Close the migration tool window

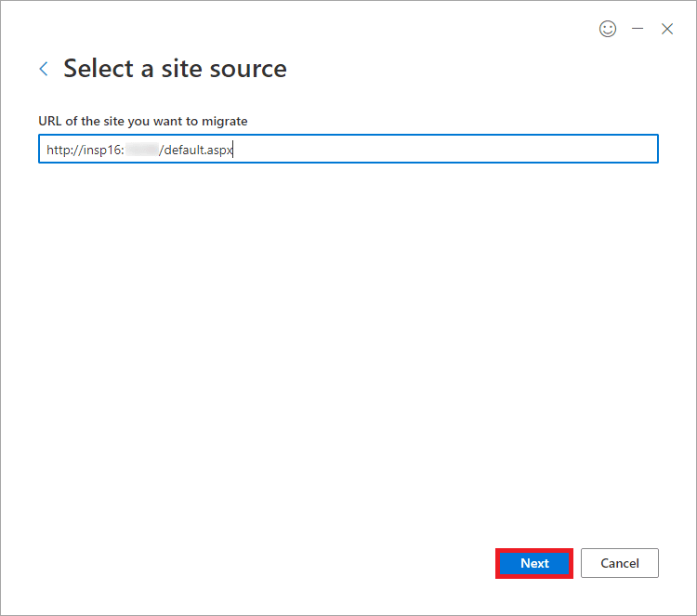[666, 29]
